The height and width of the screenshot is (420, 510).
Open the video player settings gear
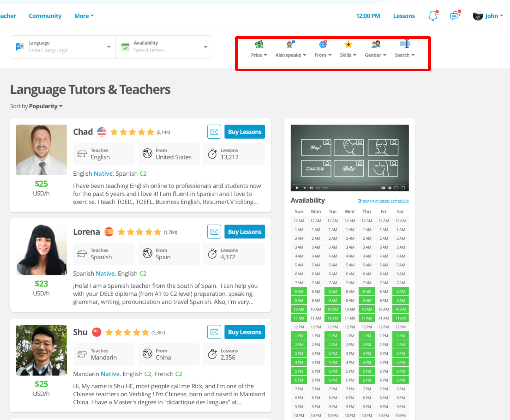[x=390, y=188]
